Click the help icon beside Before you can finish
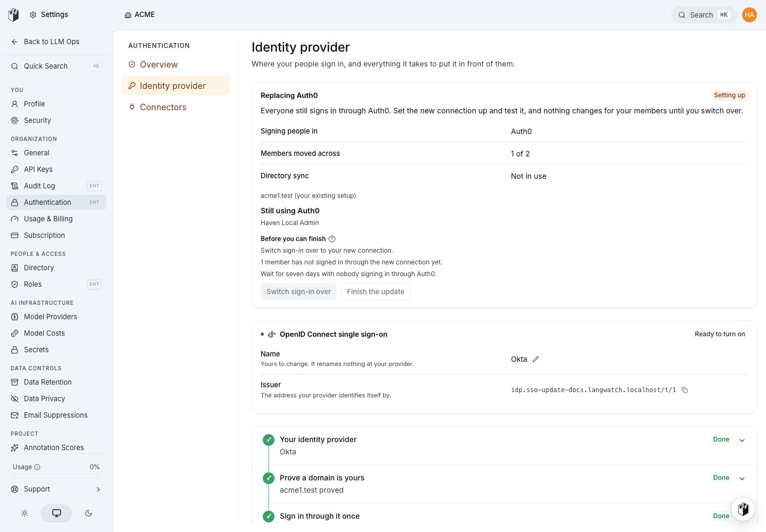This screenshot has width=766, height=532. [332, 239]
